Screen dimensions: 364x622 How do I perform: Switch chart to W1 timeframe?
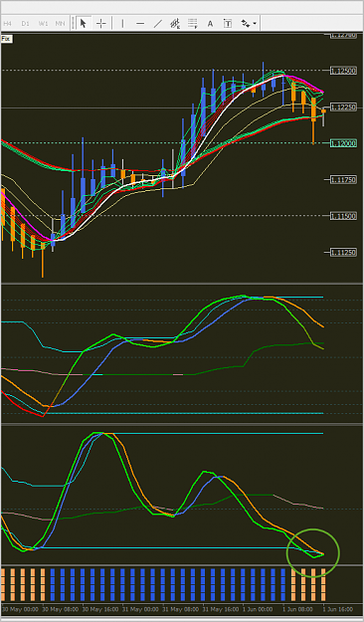click(x=43, y=24)
